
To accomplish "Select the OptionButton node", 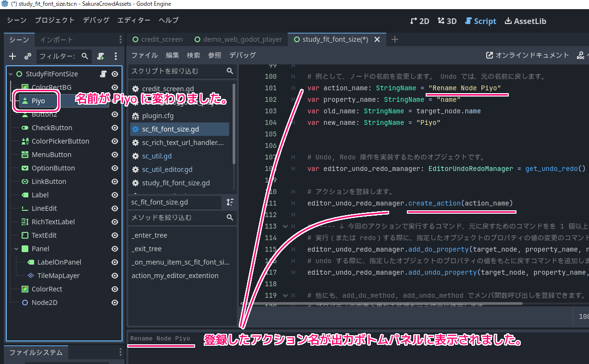I will coord(53,168).
